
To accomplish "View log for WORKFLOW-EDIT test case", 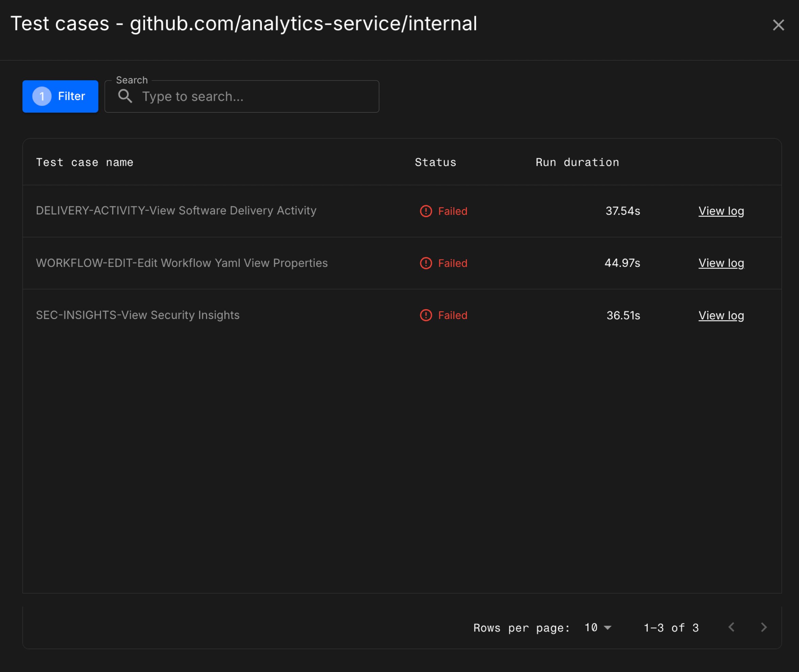I will [x=721, y=263].
